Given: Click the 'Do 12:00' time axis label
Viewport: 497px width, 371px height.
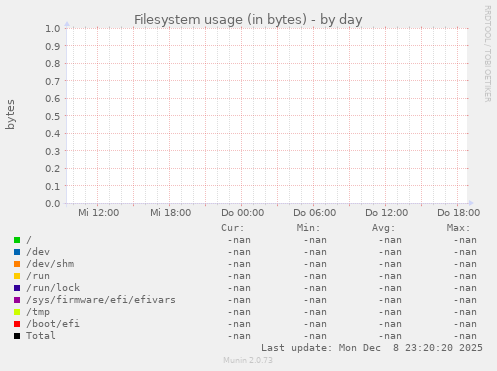Looking at the screenshot, I should (387, 213).
